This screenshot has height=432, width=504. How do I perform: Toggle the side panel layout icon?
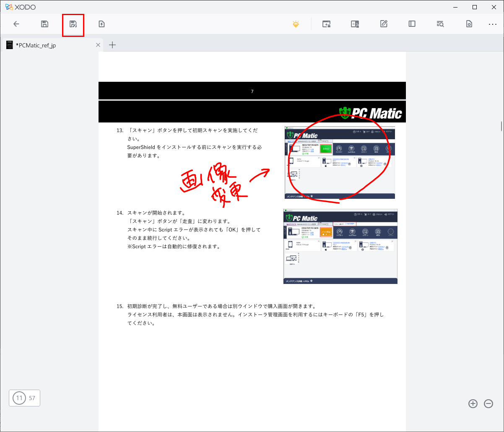pyautogui.click(x=412, y=24)
